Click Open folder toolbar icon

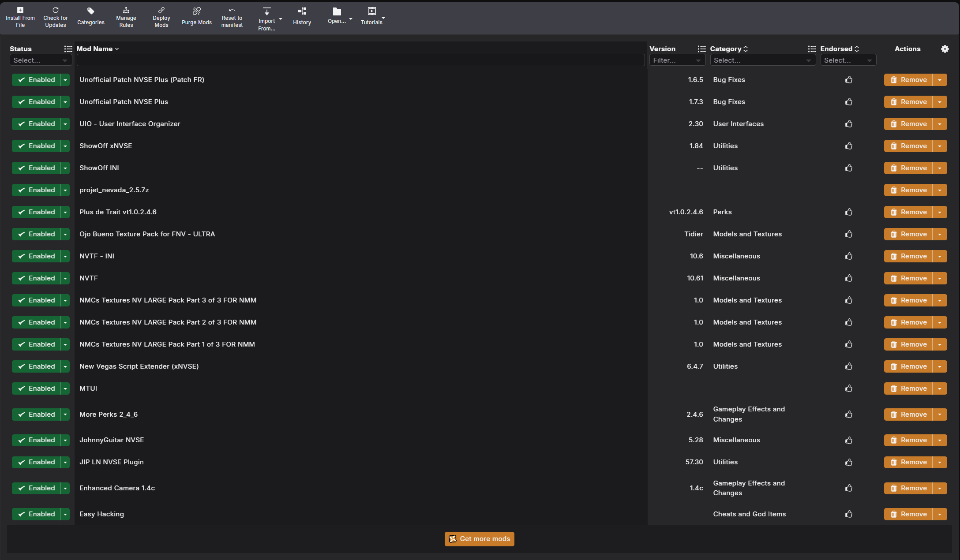pos(337,11)
